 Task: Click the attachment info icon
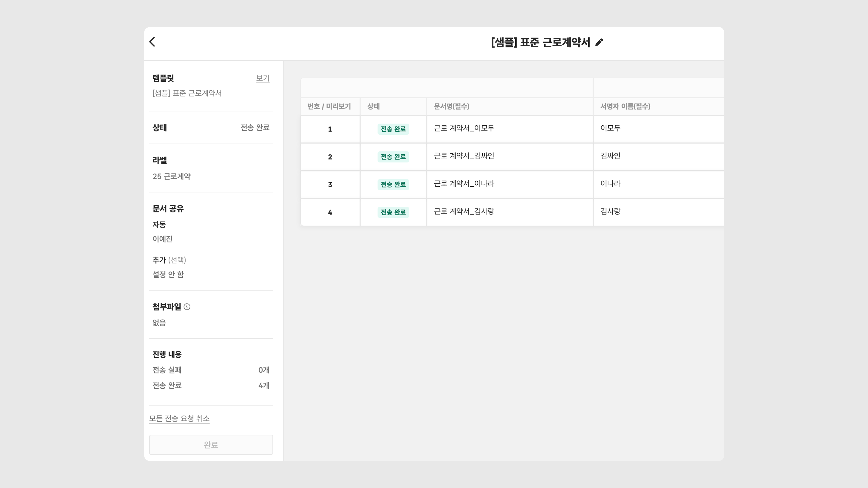(x=187, y=307)
